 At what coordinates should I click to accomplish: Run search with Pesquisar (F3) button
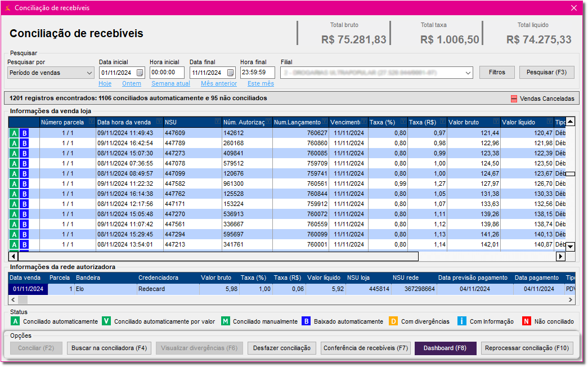coord(546,73)
